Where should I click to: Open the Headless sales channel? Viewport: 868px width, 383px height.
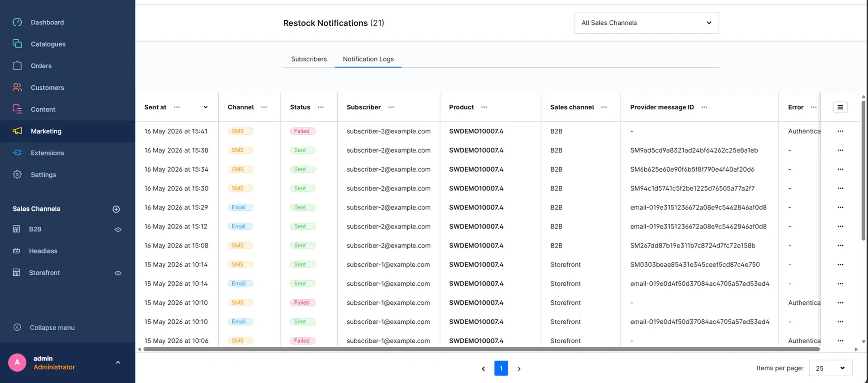pyautogui.click(x=43, y=251)
